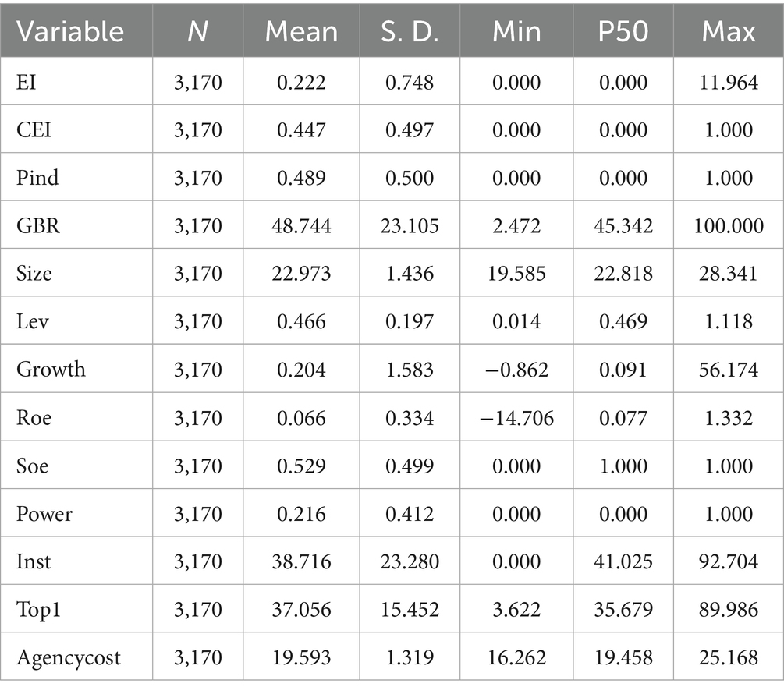Select the EI max value 11.964
The height and width of the screenshot is (694, 784).
click(x=729, y=82)
